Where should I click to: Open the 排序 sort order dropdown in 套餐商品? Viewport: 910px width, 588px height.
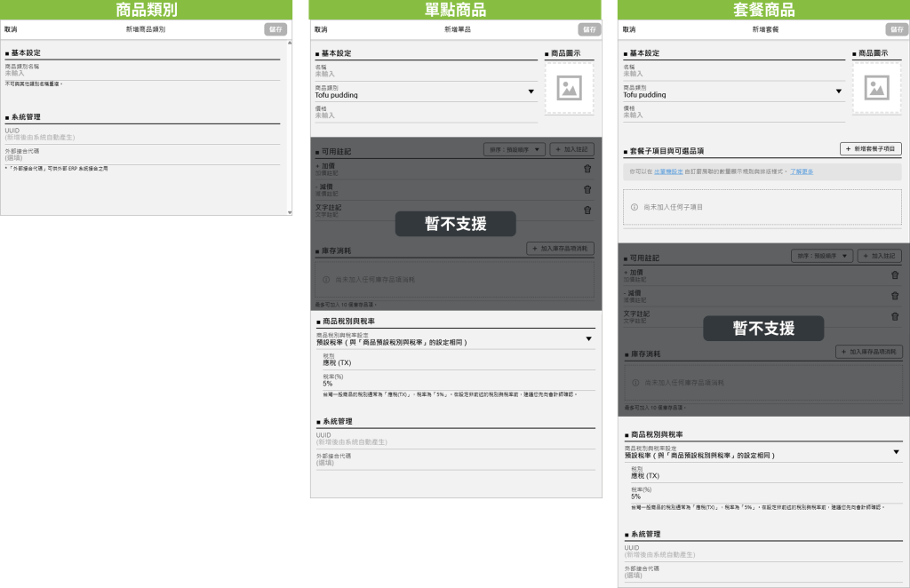click(x=821, y=256)
